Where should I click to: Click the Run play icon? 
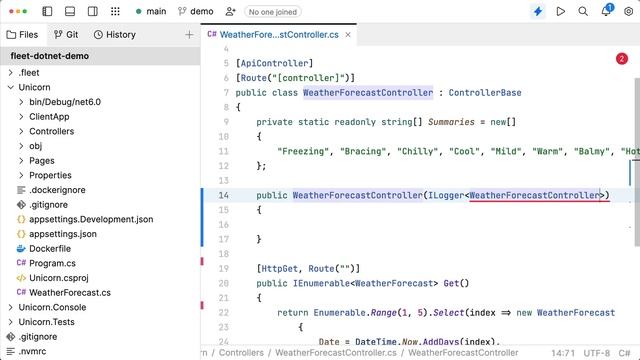click(561, 11)
